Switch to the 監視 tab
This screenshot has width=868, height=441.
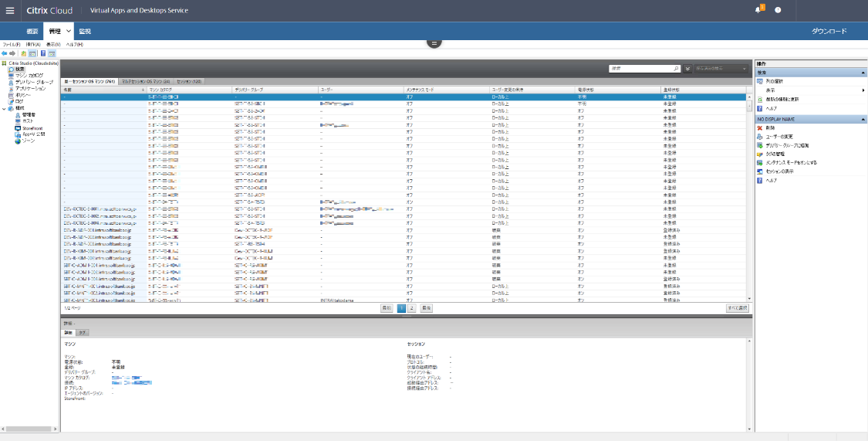tap(85, 31)
